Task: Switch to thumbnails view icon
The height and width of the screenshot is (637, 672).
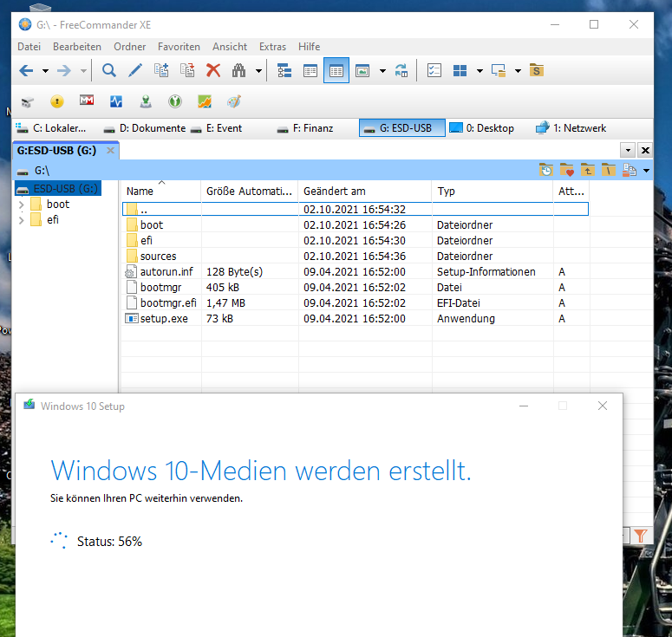Action: tap(362, 71)
